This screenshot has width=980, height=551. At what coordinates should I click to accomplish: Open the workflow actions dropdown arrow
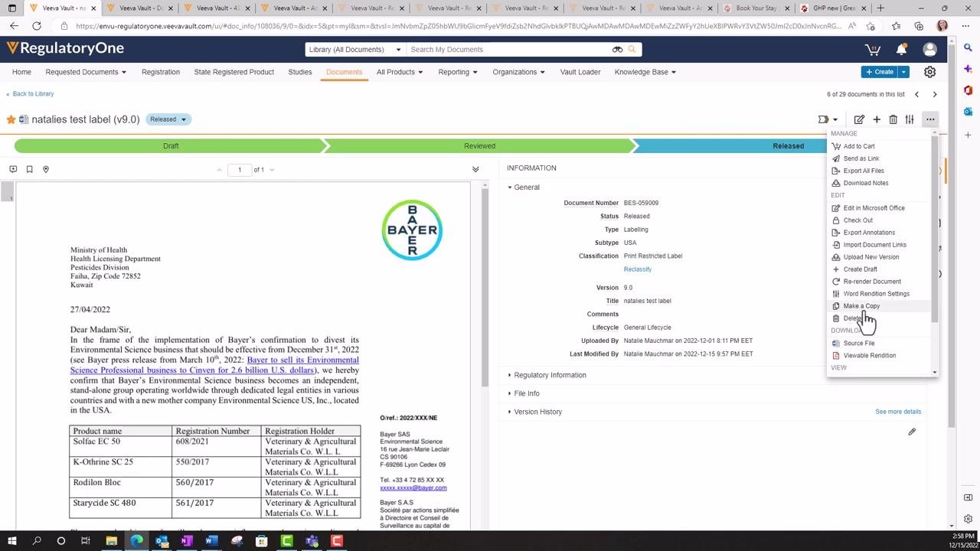[835, 119]
